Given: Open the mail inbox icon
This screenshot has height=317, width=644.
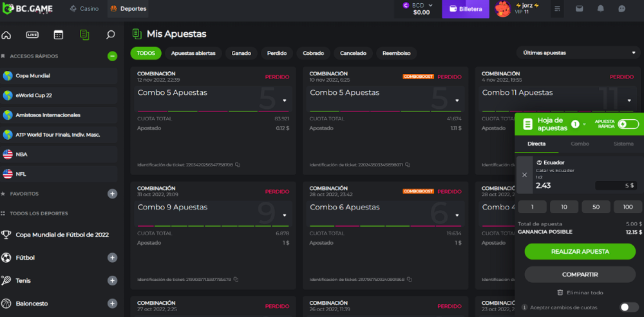Looking at the screenshot, I should tap(579, 9).
